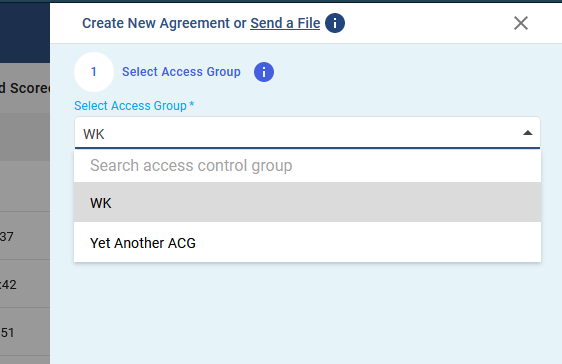
Task: Close the Create New Agreement panel
Action: [x=520, y=23]
